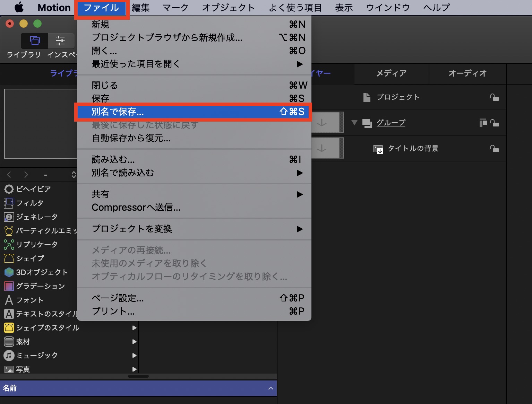The width and height of the screenshot is (532, 404).
Task: Toggle lock on グループ row
Action: pyautogui.click(x=494, y=123)
